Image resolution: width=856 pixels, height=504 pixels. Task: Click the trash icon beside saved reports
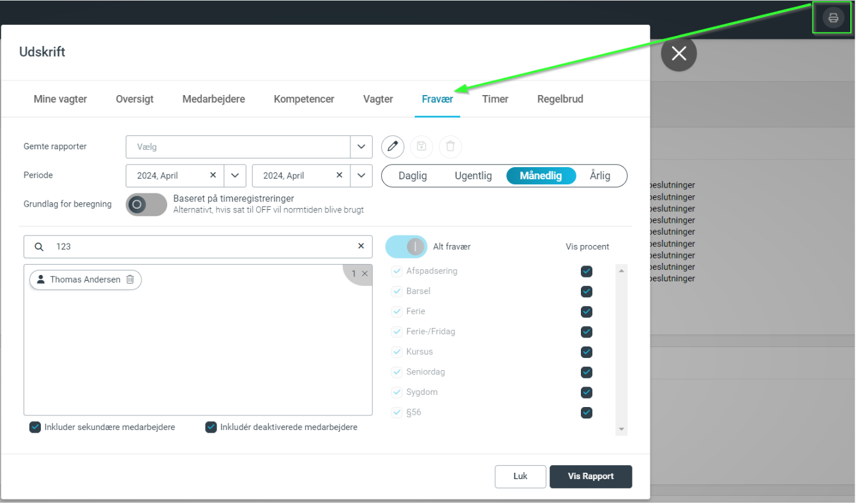click(450, 147)
